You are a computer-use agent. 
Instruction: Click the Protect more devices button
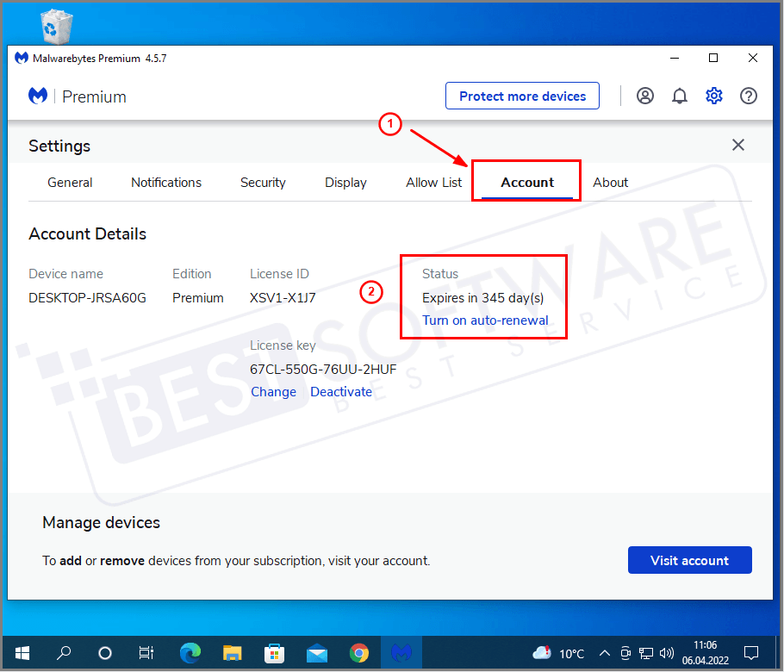522,96
